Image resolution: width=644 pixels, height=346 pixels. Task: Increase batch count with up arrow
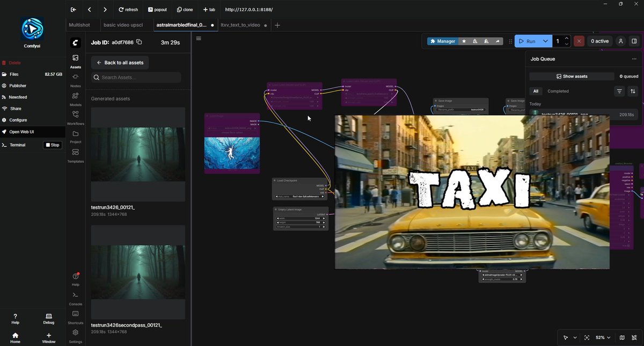tap(567, 38)
